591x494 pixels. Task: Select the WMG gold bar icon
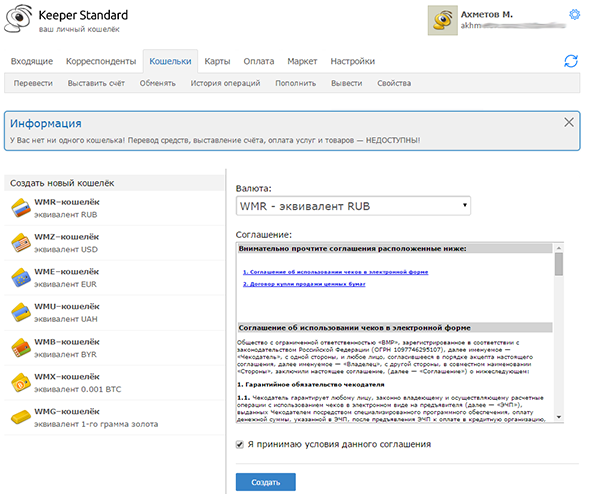click(21, 418)
